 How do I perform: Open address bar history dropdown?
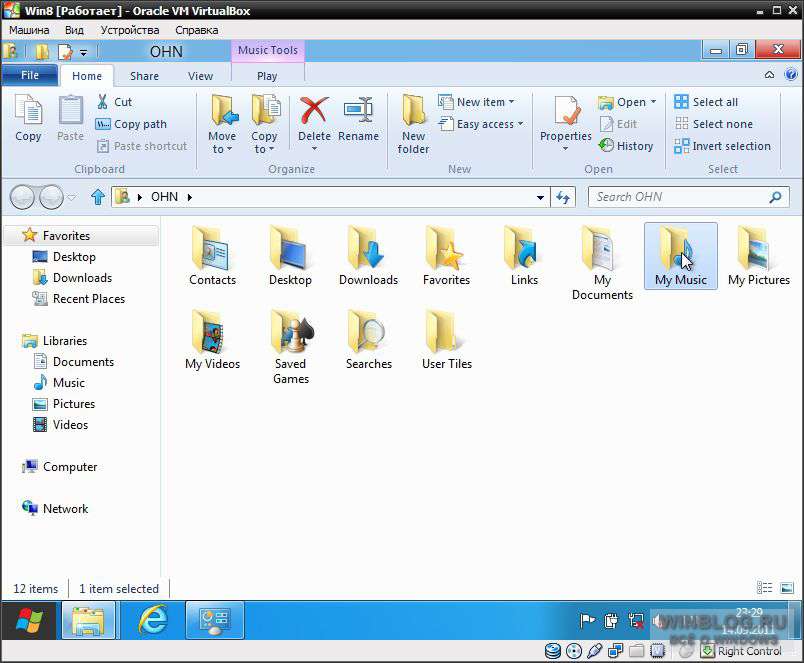point(540,197)
